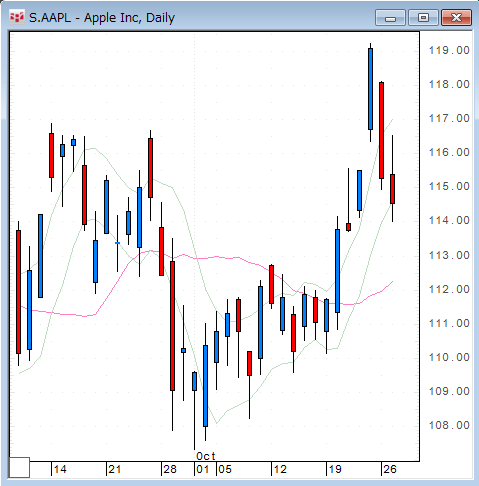Click the 109.00 price axis label
This screenshot has height=486, width=479.
(449, 391)
